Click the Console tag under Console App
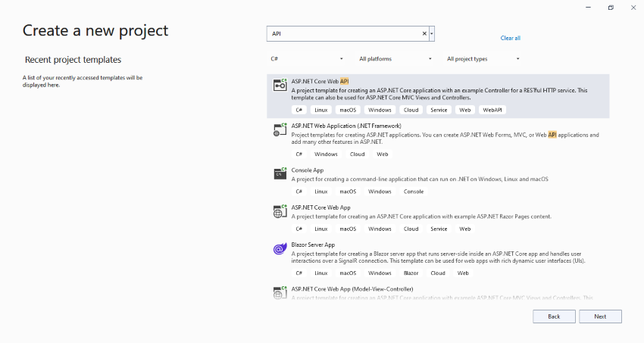The image size is (644, 343). click(x=414, y=192)
